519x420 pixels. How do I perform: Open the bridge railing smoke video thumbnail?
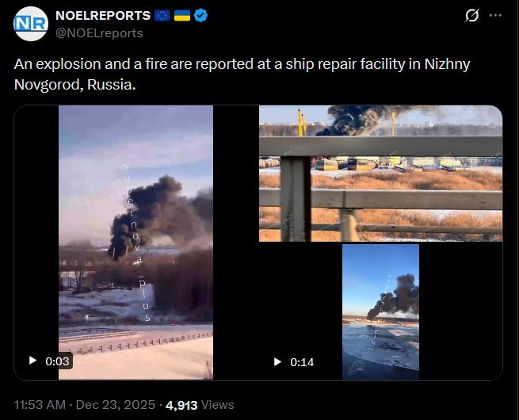click(x=380, y=174)
